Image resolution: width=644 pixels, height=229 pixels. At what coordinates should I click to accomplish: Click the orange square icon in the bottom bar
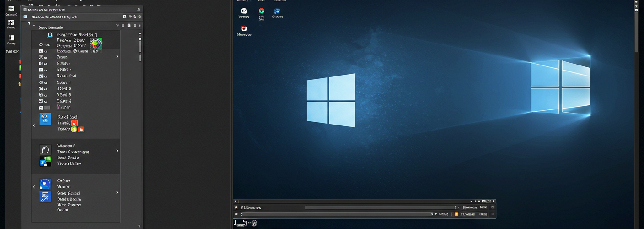(456, 214)
